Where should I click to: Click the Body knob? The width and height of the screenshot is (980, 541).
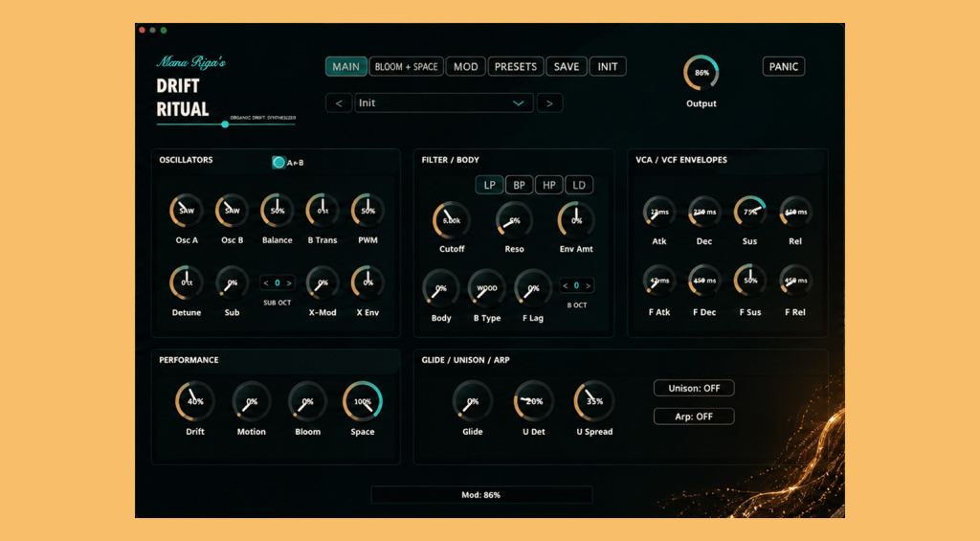pyautogui.click(x=440, y=288)
